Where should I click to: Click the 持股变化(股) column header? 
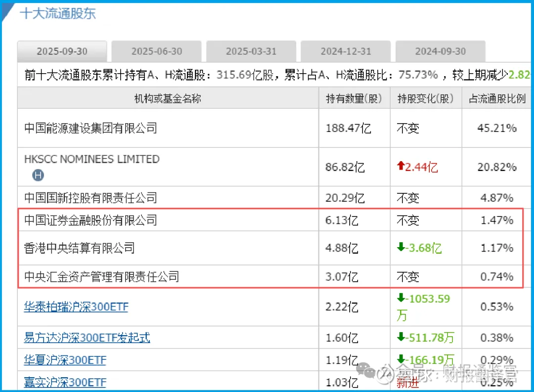pyautogui.click(x=426, y=98)
